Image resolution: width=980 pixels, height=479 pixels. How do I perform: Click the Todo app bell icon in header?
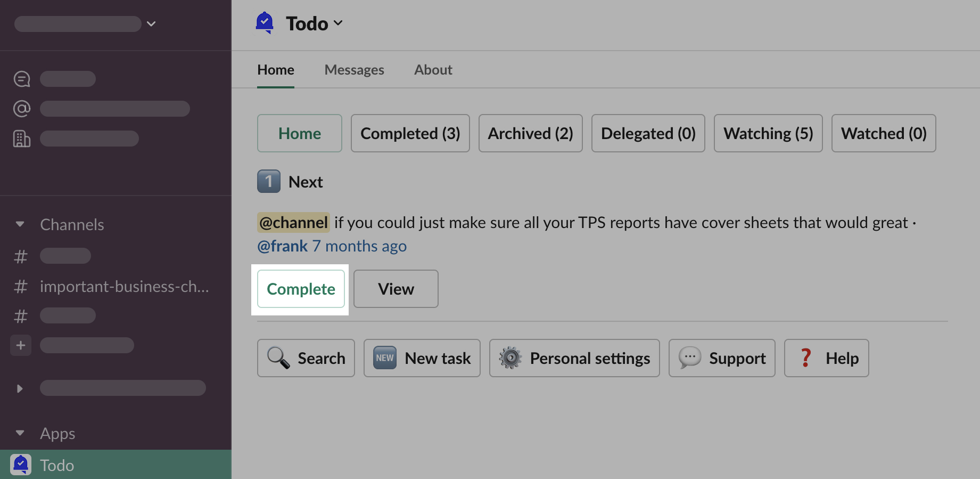click(x=265, y=23)
